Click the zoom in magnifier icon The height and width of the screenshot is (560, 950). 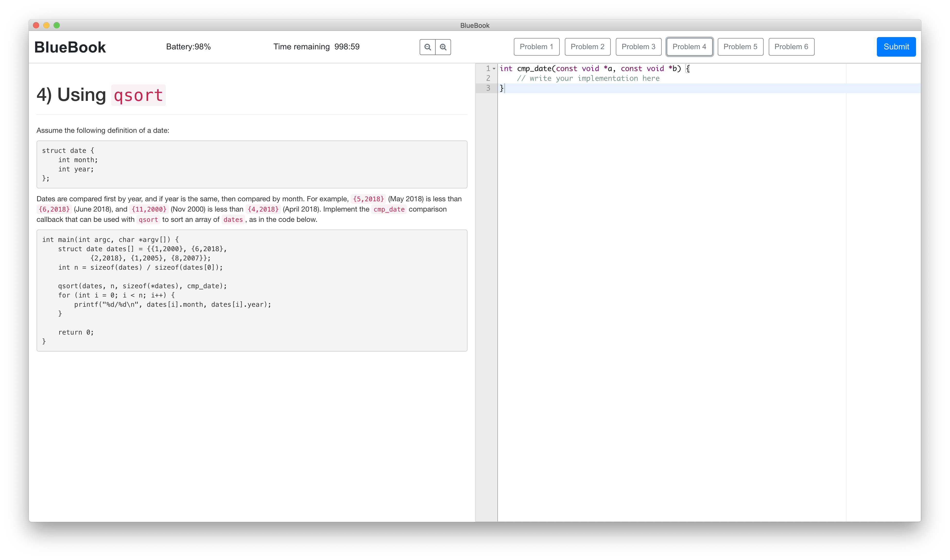pyautogui.click(x=443, y=47)
